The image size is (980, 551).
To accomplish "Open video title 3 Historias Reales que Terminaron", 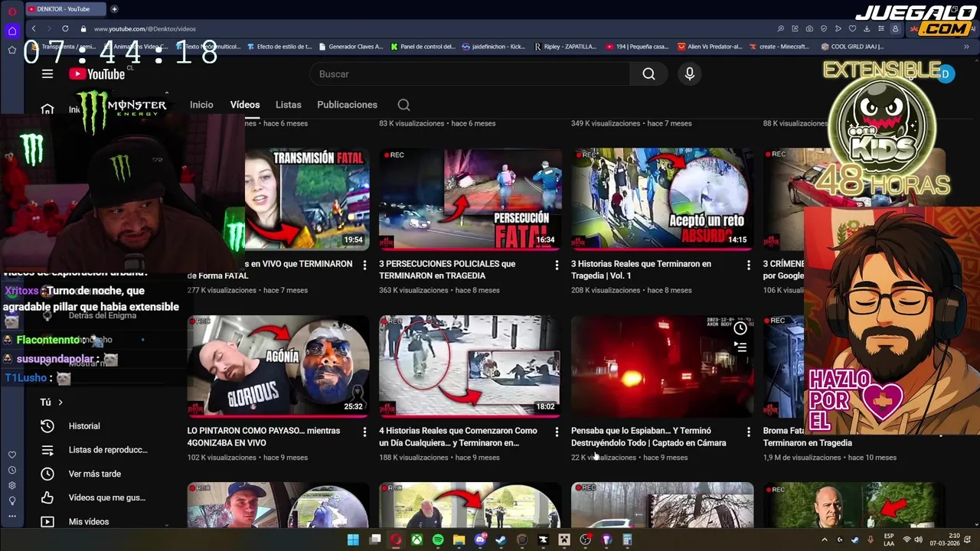I will coord(641,269).
